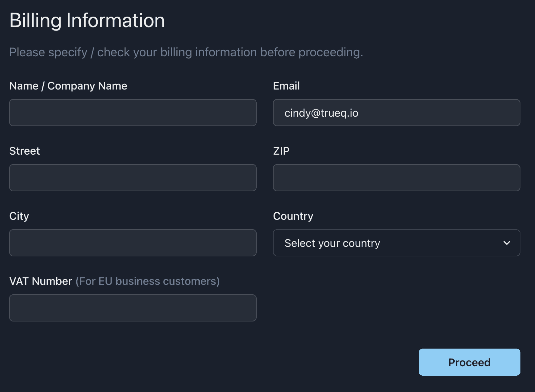This screenshot has height=392, width=535.
Task: Click the ZIP label
Action: (281, 151)
